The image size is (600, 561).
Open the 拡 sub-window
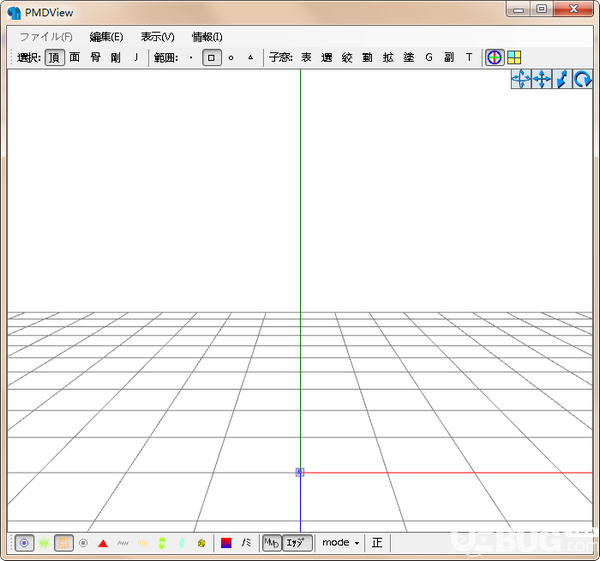pyautogui.click(x=388, y=58)
